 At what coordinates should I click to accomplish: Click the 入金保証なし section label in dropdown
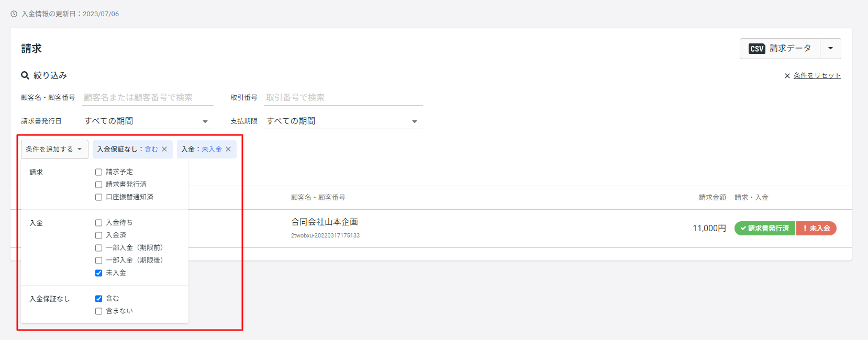coord(49,299)
